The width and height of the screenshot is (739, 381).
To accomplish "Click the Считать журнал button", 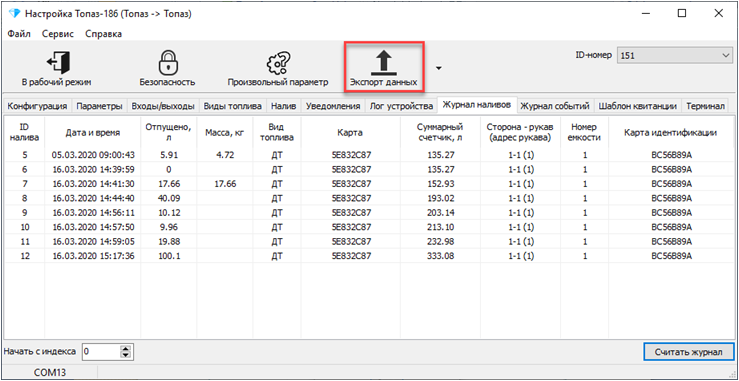I will click(689, 352).
